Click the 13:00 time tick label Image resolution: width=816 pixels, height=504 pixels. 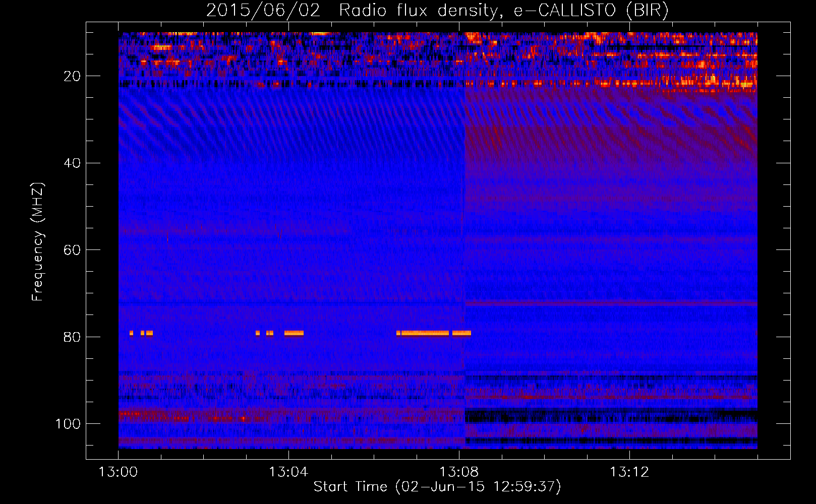(118, 472)
